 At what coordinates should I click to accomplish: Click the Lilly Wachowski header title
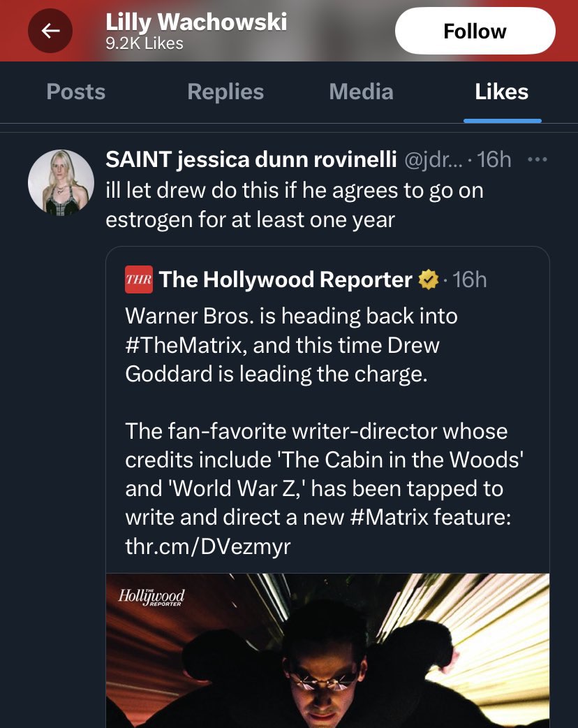[196, 22]
